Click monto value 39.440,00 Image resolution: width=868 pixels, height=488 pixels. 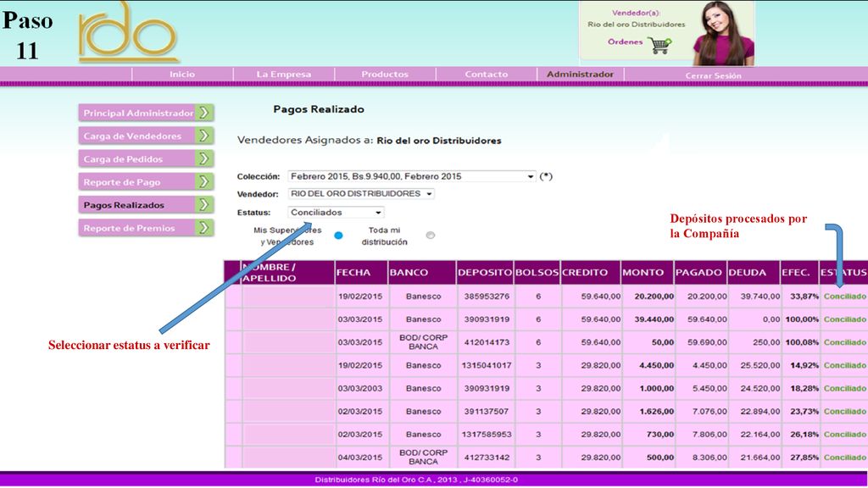(x=654, y=319)
